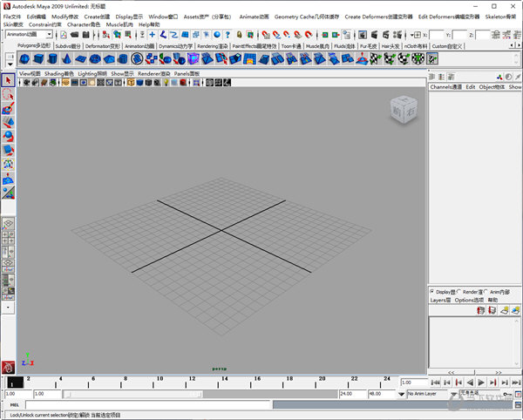
Task: Click the range slider bar handle
Action: pos(133,395)
